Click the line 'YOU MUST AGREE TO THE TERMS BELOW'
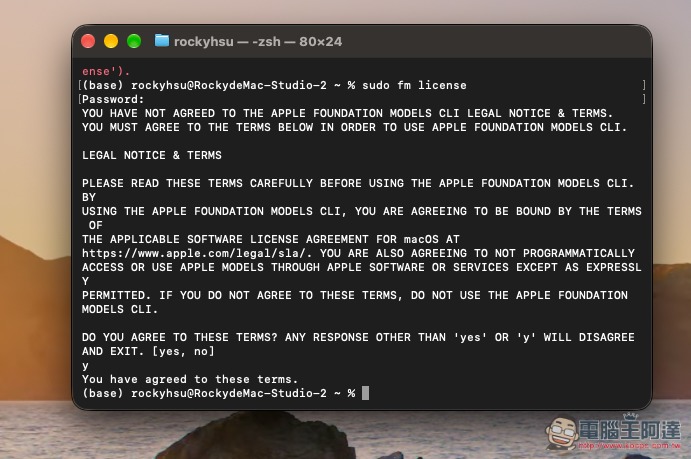This screenshot has width=691, height=459. pos(354,127)
